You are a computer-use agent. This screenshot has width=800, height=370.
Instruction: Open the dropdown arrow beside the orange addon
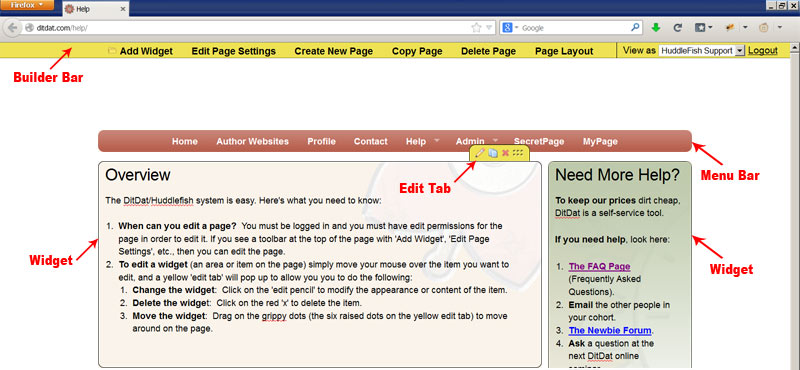[745, 28]
